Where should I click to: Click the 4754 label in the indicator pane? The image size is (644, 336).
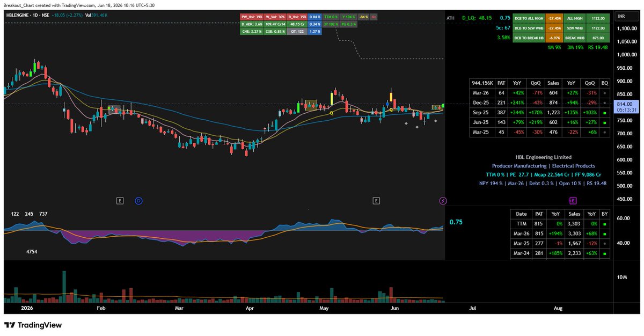[x=32, y=251]
